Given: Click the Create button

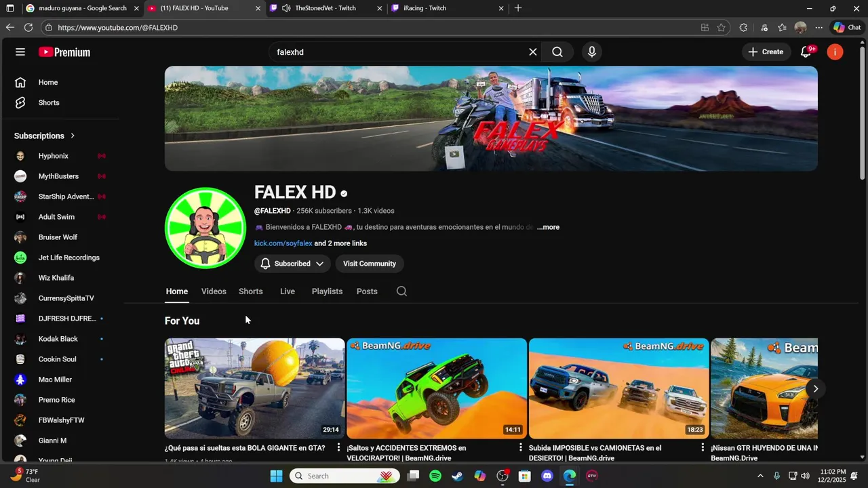Looking at the screenshot, I should point(766,52).
